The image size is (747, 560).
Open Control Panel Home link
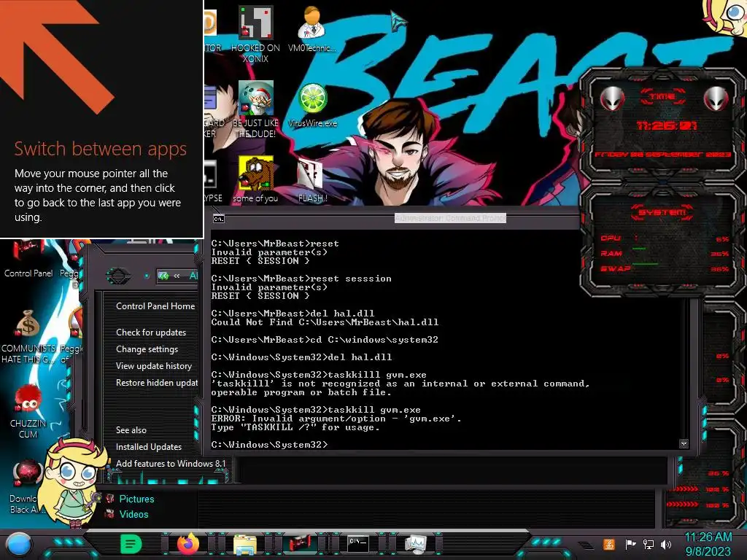pyautogui.click(x=155, y=306)
